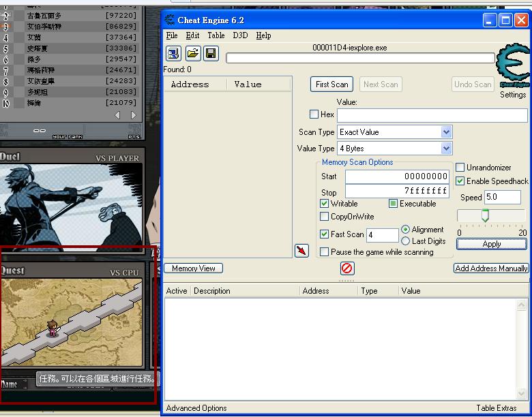532x417 pixels.
Task: Click the Active column header
Action: pyautogui.click(x=177, y=291)
